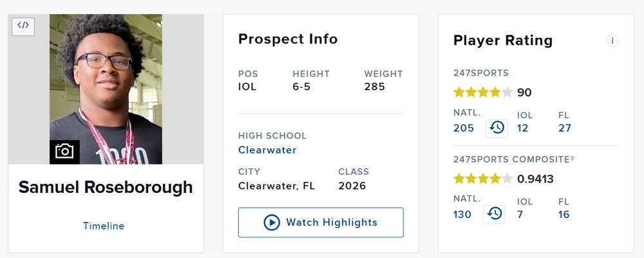Screen dimensions: 644x258
Task: Select 247Sports FL rank 27
Action: point(565,128)
